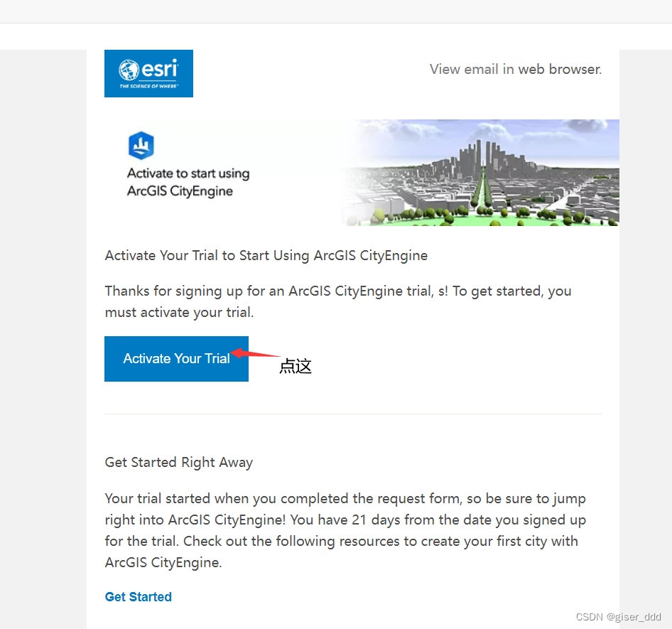Click the Activate Your Trial button
The image size is (672, 629).
click(177, 358)
